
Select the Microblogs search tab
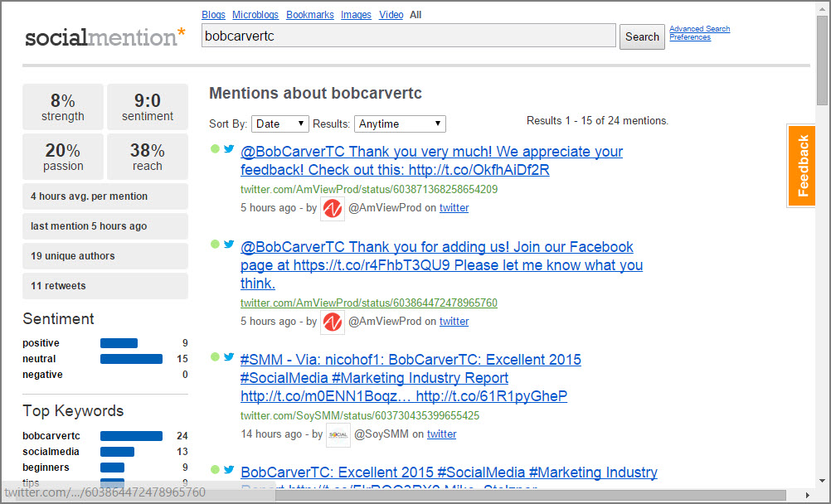255,15
